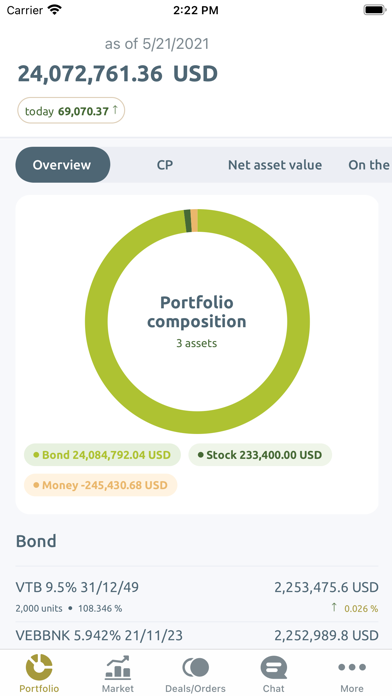This screenshot has height=696, width=392.
Task: Tap the Bond 24,084,792.04 USD legend chip
Action: tap(102, 455)
